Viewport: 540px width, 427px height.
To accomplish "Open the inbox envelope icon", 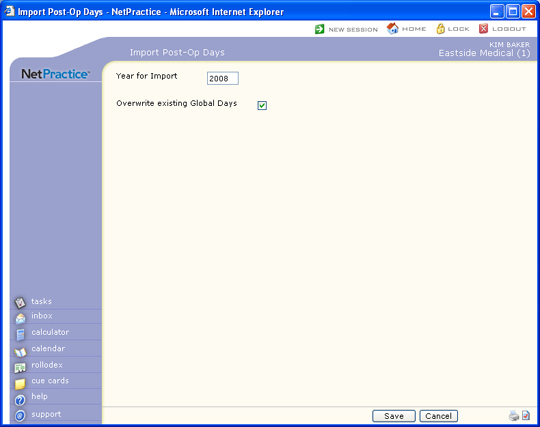I will coord(20,319).
